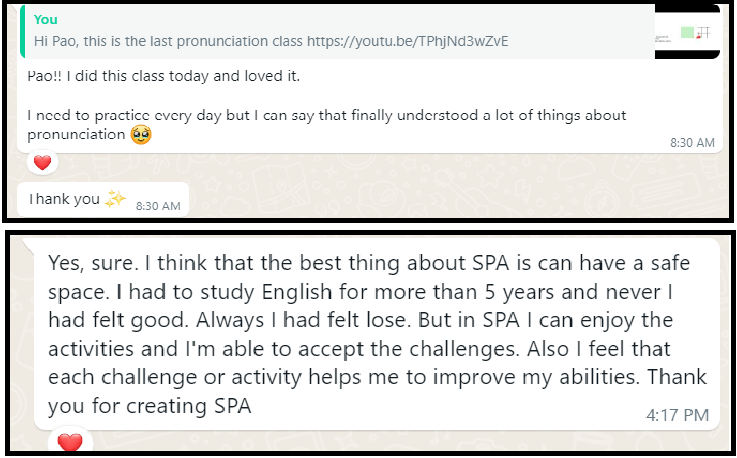This screenshot has width=737, height=458.
Task: Click the 4:17 PM timestamp on the SPA message
Action: [x=679, y=413]
